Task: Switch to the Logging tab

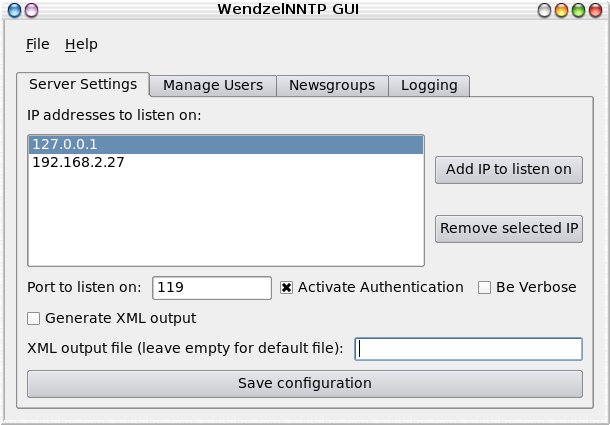Action: [429, 85]
